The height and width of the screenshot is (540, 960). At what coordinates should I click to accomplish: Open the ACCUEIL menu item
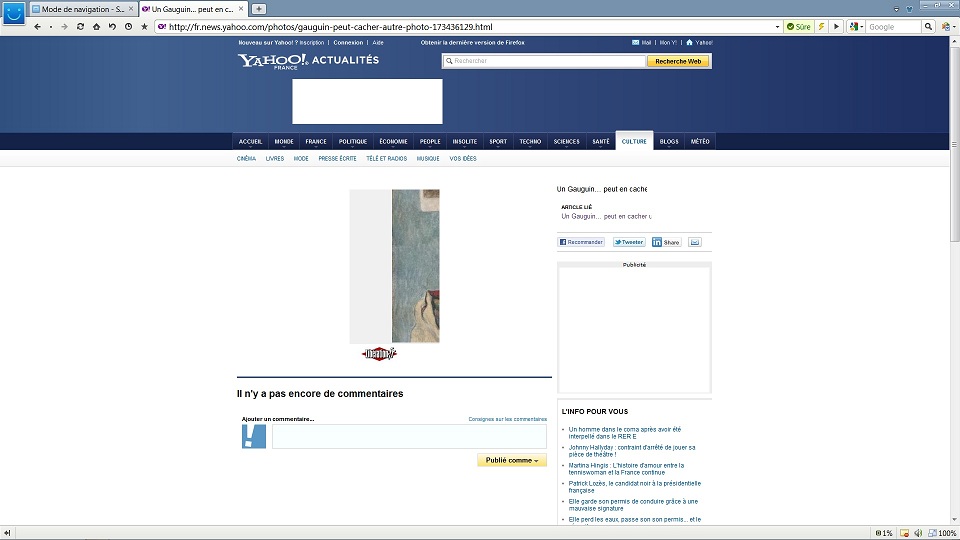tap(250, 141)
